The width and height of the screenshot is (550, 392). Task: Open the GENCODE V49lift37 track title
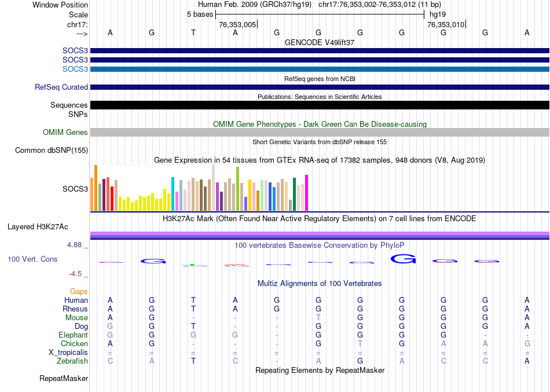320,42
